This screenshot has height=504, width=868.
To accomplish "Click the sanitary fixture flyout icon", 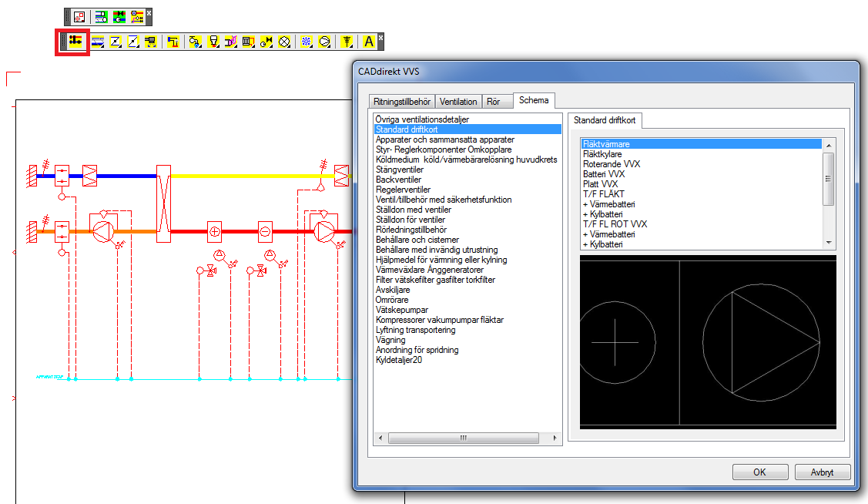I will (x=213, y=42).
